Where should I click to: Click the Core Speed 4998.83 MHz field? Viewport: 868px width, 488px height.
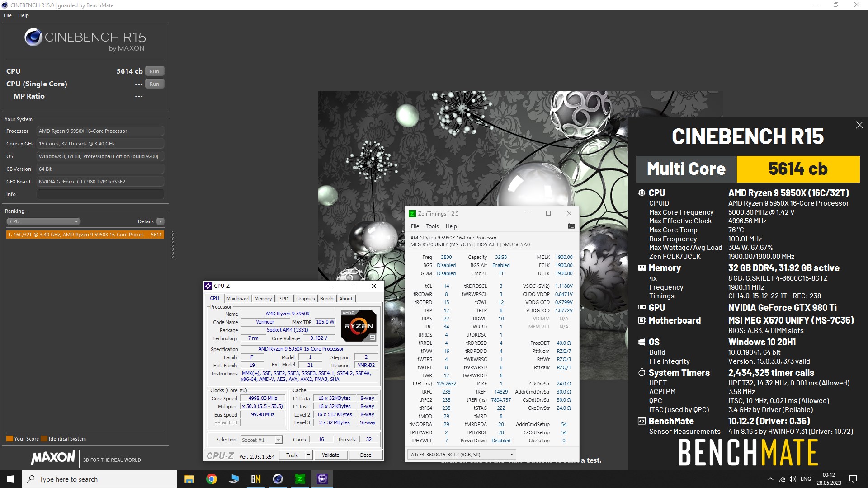[263, 399]
